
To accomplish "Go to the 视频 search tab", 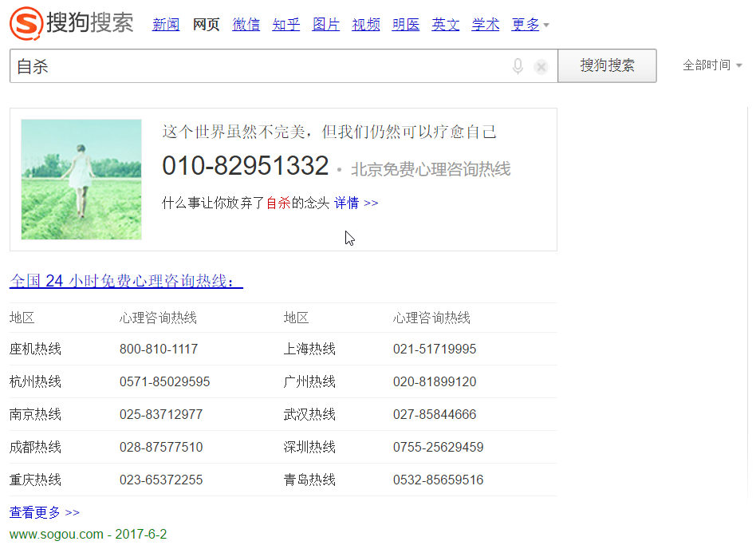I will click(365, 25).
